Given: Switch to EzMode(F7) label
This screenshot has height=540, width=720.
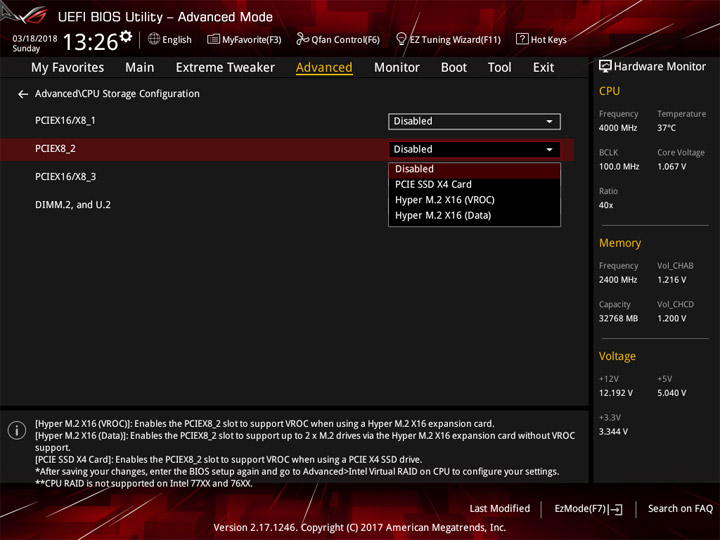Looking at the screenshot, I should [x=580, y=509].
